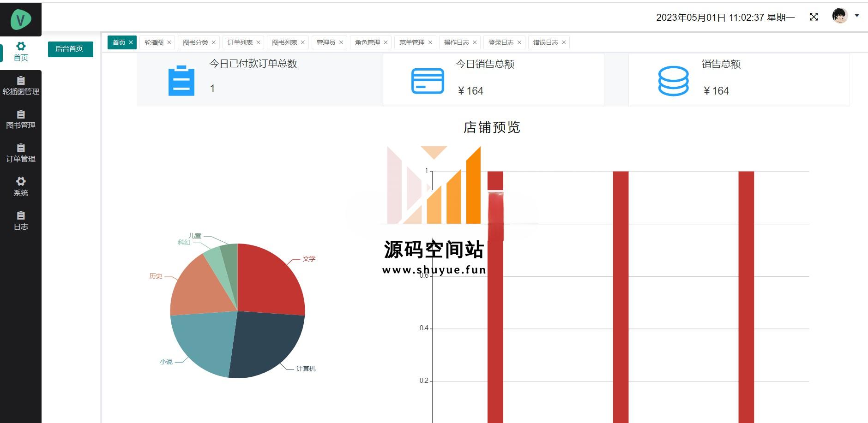The height and width of the screenshot is (423, 868).
Task: Click the 后台首页 button
Action: click(x=70, y=49)
